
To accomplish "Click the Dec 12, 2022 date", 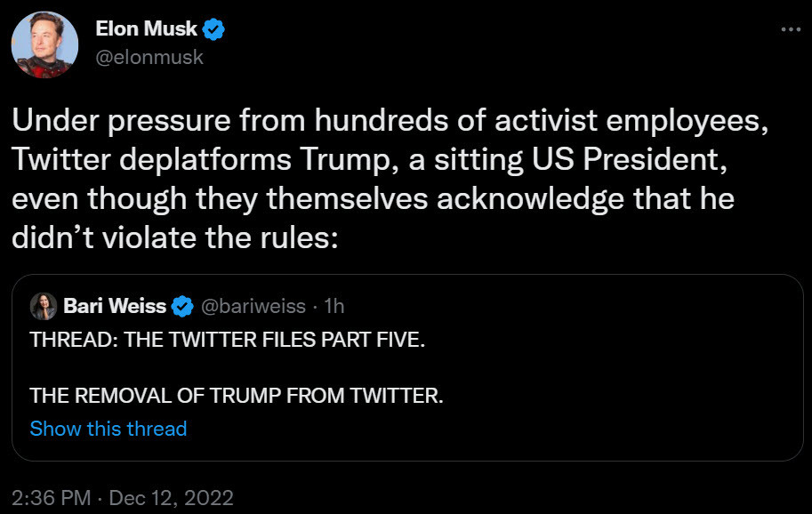I will [171, 498].
